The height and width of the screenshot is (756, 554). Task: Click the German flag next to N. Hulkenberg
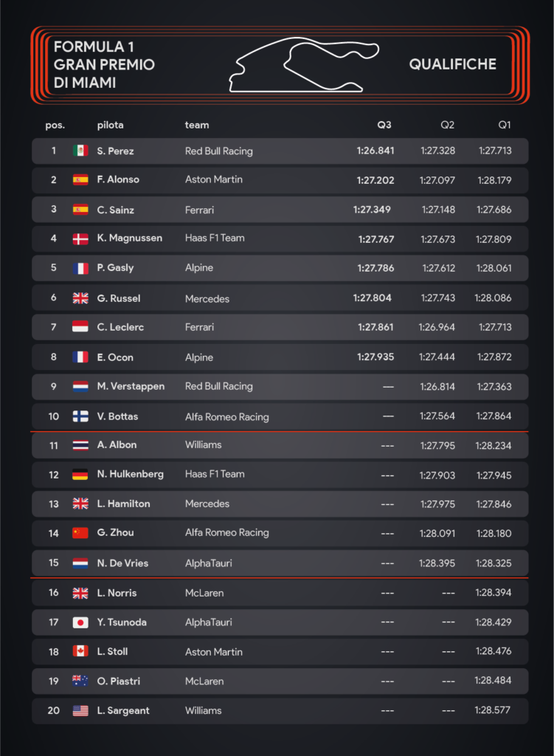tap(80, 475)
